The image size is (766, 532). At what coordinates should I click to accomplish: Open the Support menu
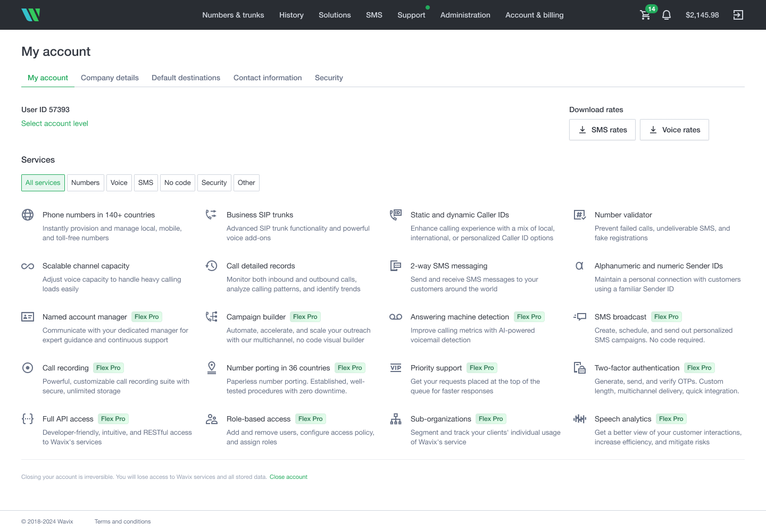(411, 15)
